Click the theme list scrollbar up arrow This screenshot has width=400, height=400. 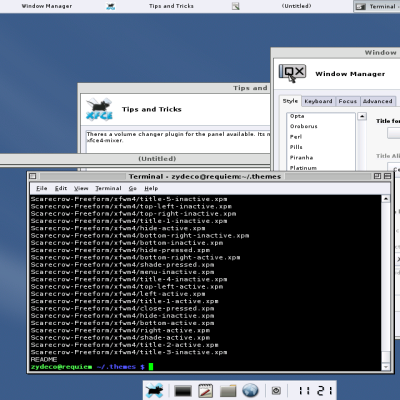point(362,116)
